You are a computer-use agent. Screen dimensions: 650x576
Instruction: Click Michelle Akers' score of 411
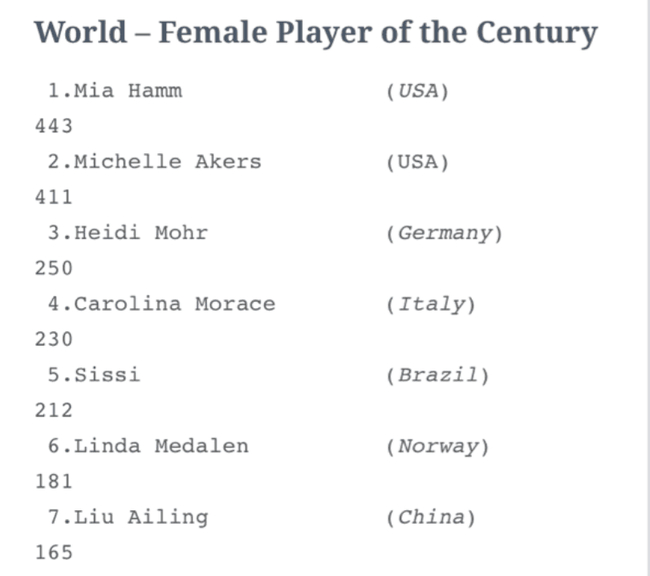coord(54,198)
